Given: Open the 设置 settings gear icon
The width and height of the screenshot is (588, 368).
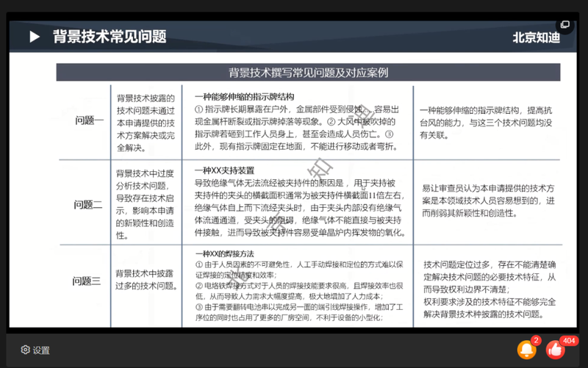Looking at the screenshot, I should 25,350.
